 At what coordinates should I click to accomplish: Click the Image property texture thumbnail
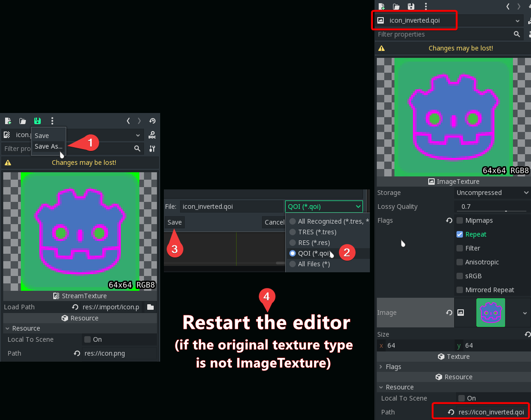(491, 313)
